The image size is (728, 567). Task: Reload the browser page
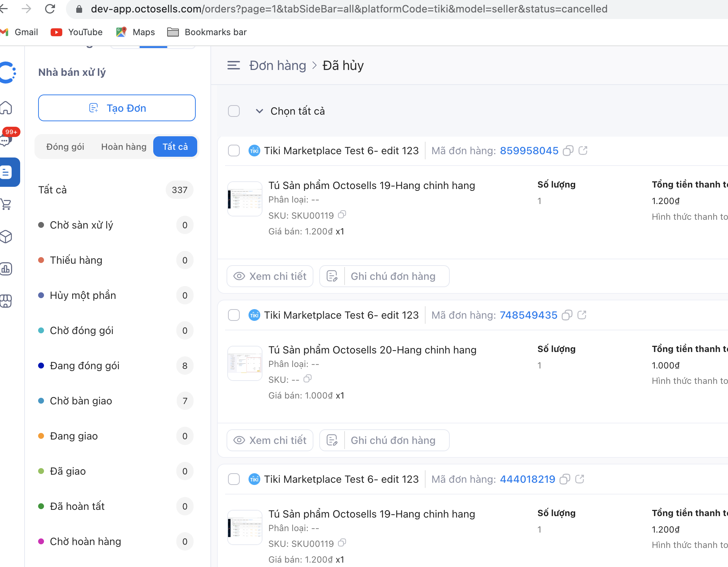tap(50, 9)
